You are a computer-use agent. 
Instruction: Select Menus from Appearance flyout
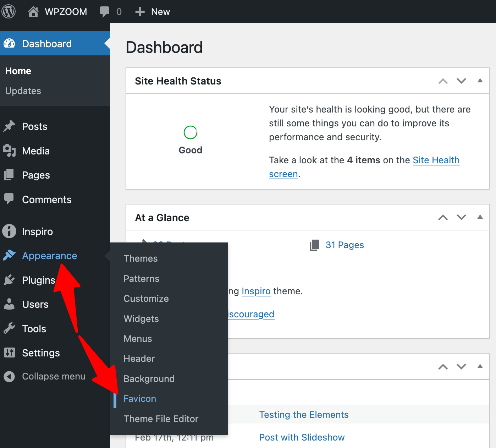tap(138, 339)
